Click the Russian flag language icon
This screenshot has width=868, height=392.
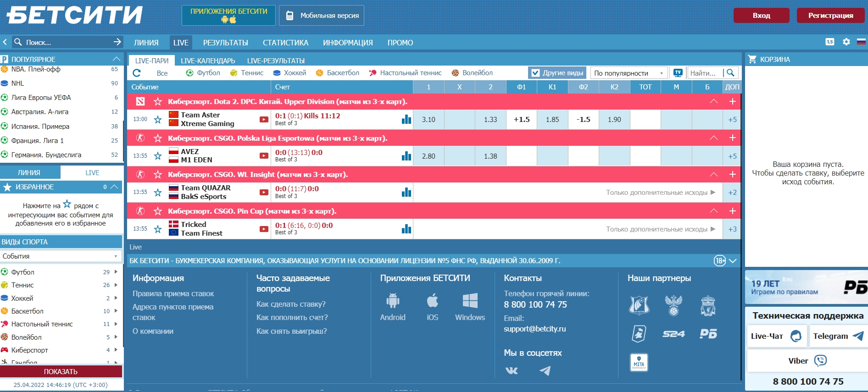[x=861, y=42]
